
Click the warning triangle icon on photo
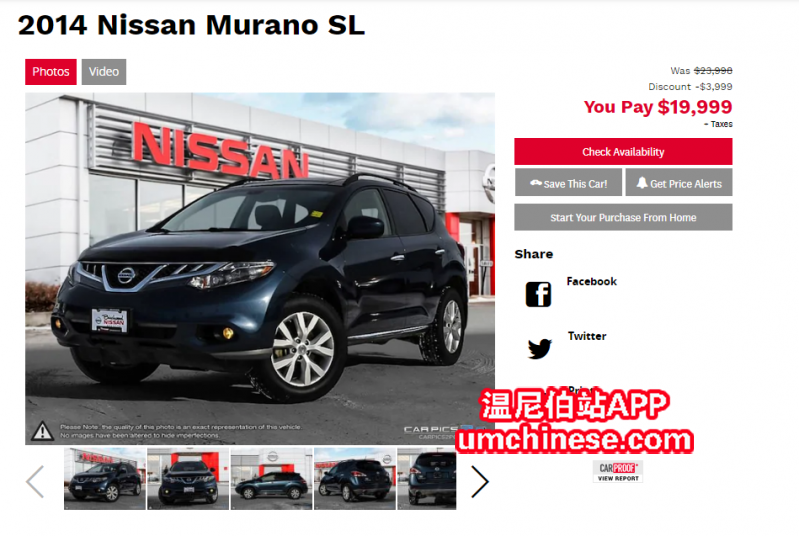(42, 431)
